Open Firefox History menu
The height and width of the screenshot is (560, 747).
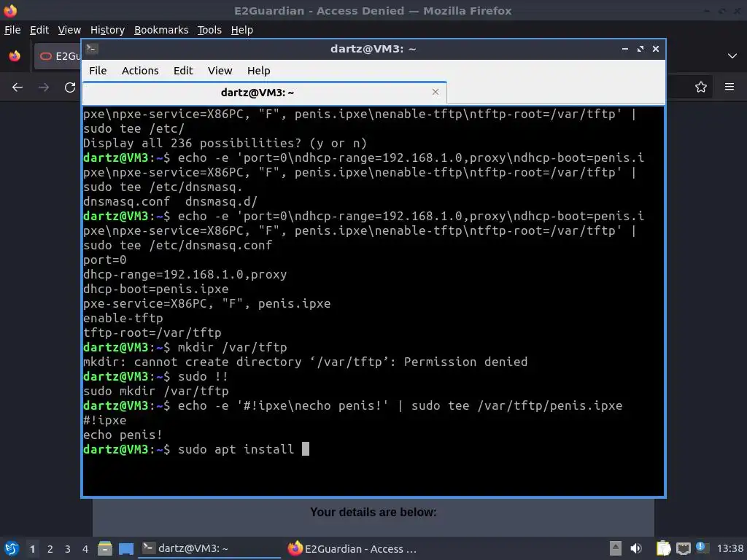pos(107,30)
